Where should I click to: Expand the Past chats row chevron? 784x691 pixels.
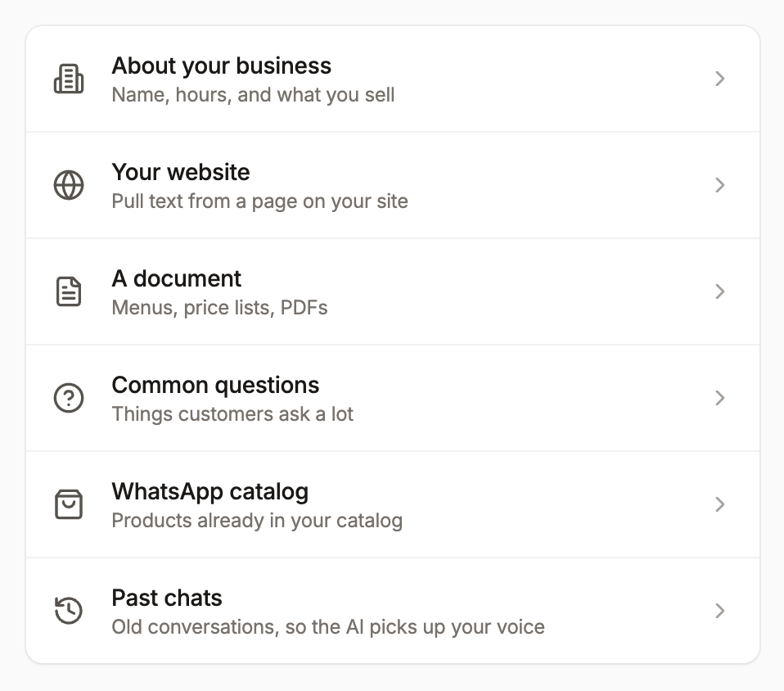(x=720, y=611)
